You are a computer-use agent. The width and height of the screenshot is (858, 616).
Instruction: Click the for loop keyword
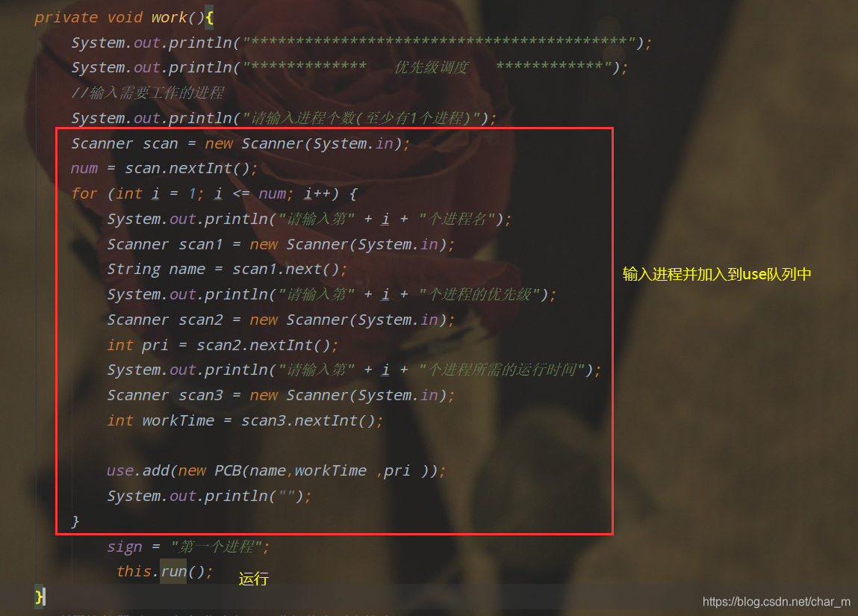[x=84, y=193]
